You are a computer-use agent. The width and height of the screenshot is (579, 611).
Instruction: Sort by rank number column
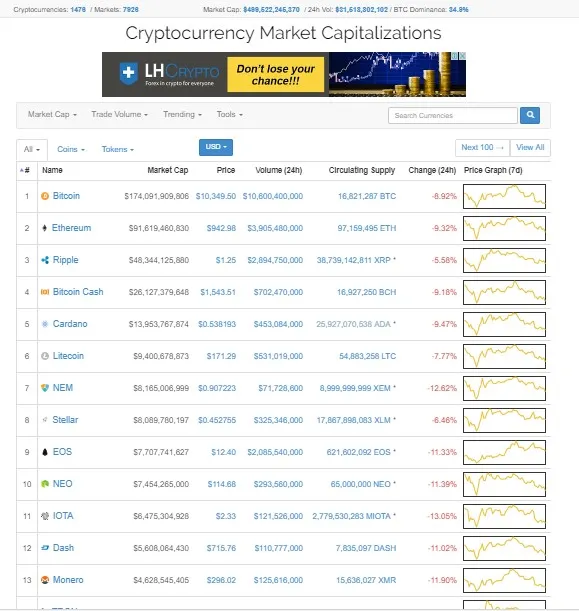tap(25, 170)
